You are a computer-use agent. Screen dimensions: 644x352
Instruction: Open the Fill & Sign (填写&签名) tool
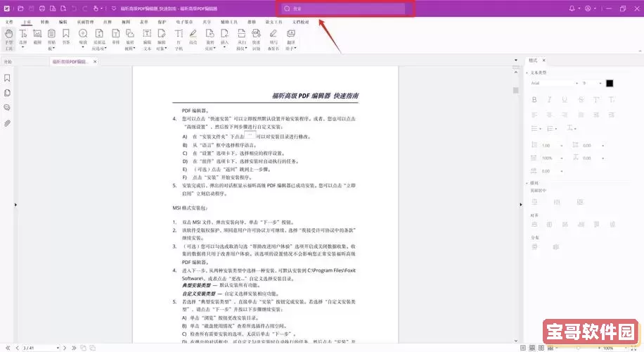point(273,39)
